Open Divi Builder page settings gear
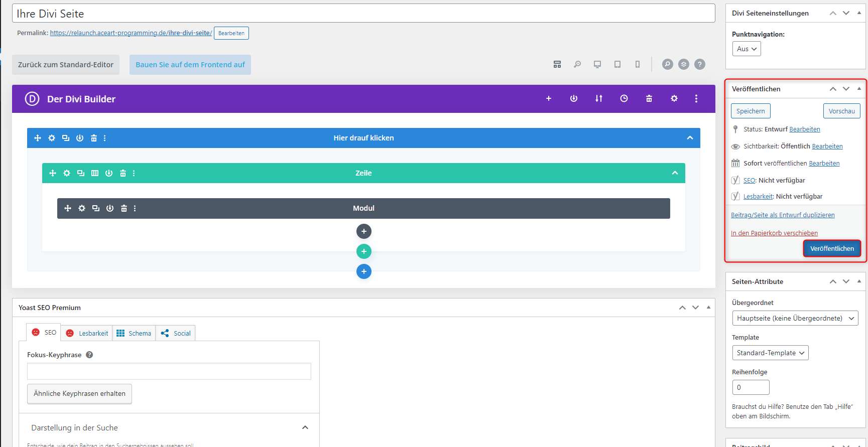Image resolution: width=868 pixels, height=447 pixels. pos(674,99)
